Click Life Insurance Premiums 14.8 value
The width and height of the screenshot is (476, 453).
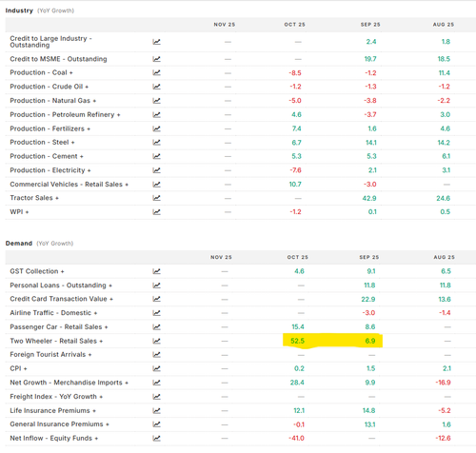tap(368, 410)
